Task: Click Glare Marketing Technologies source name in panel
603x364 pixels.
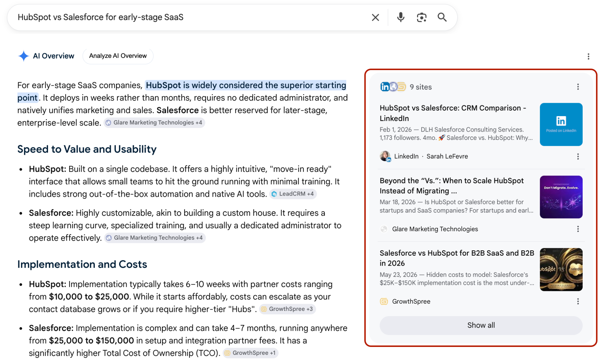Action: pos(435,229)
